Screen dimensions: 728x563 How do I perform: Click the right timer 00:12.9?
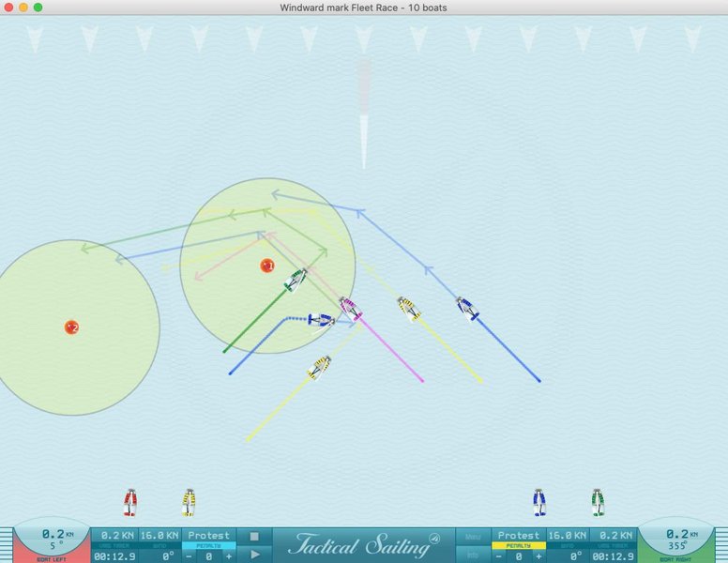pos(614,556)
